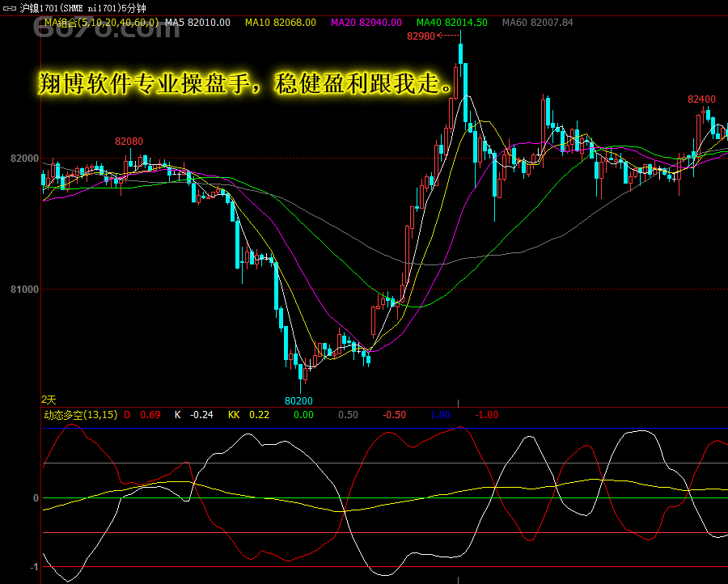Click the 82400 price label at right
This screenshot has height=584, width=728.
701,99
